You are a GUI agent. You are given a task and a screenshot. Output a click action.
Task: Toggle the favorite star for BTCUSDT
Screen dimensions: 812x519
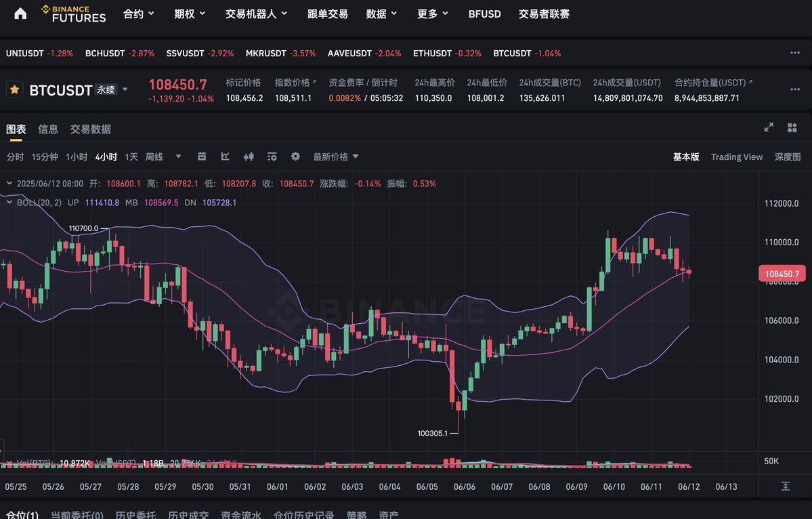(x=14, y=89)
